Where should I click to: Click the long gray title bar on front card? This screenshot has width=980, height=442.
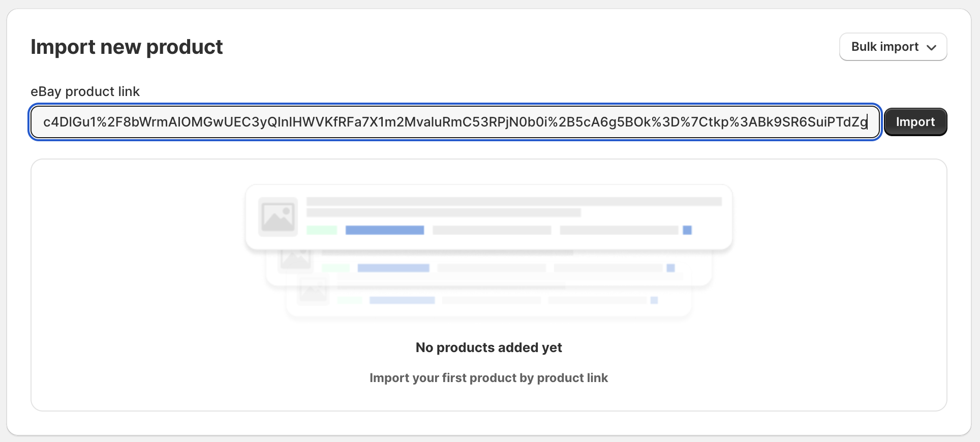(x=513, y=202)
